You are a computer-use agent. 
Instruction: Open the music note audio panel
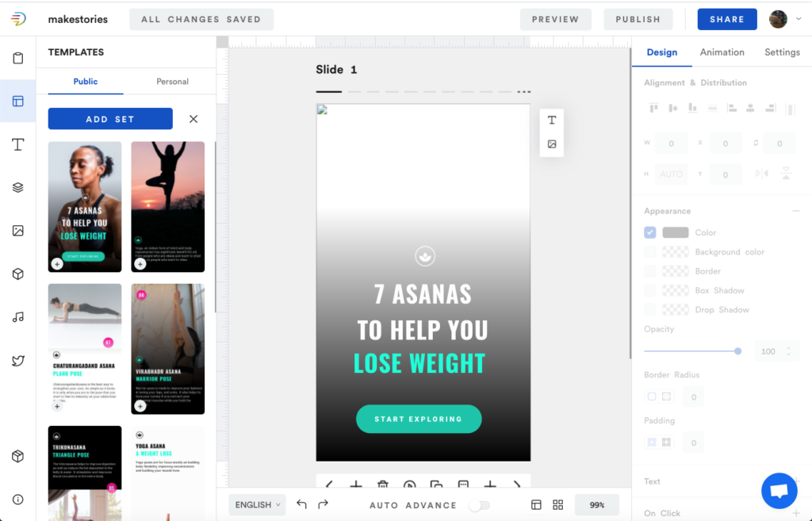pyautogui.click(x=18, y=317)
